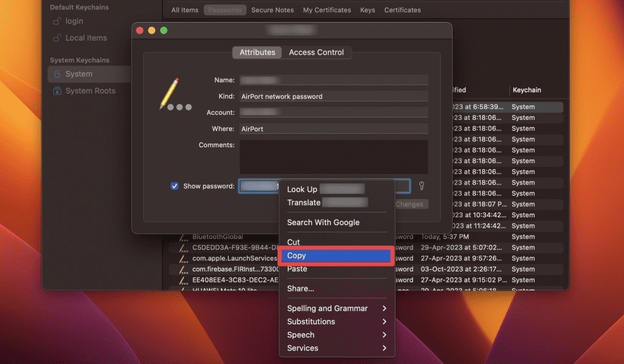Click the Where field showing AirPort
This screenshot has width=624, height=364.
(333, 129)
